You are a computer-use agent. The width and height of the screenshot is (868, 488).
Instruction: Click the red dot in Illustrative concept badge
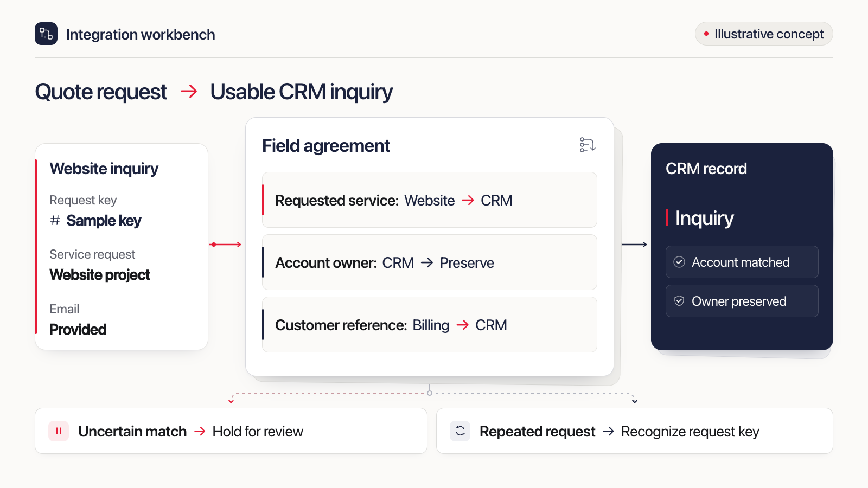706,34
